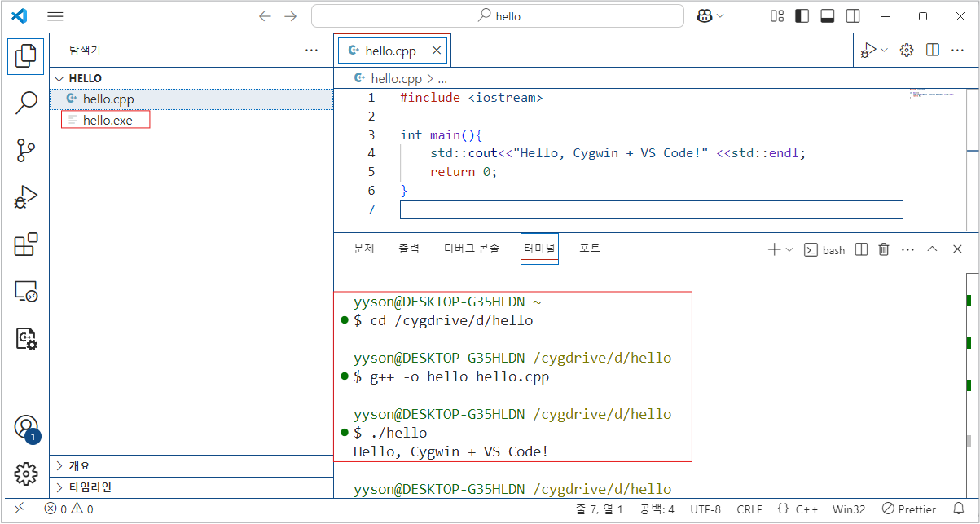Screen dimensions: 980x524
Task: Open the editor gear settings icon
Action: tap(907, 51)
